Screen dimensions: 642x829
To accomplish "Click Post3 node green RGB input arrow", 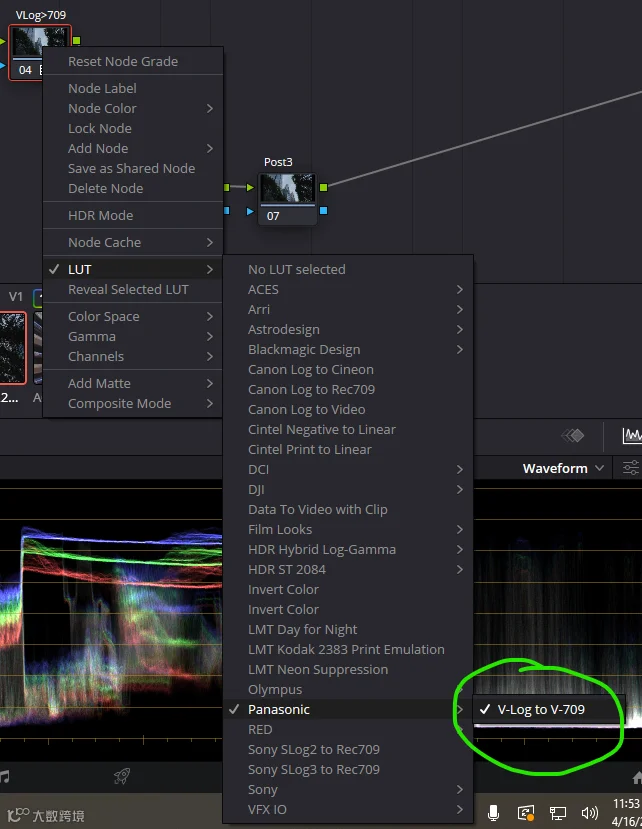I will 250,187.
